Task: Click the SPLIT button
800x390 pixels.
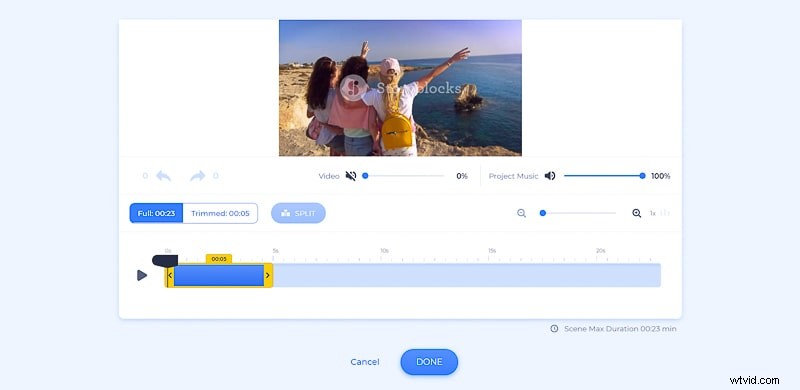Action: tap(298, 213)
